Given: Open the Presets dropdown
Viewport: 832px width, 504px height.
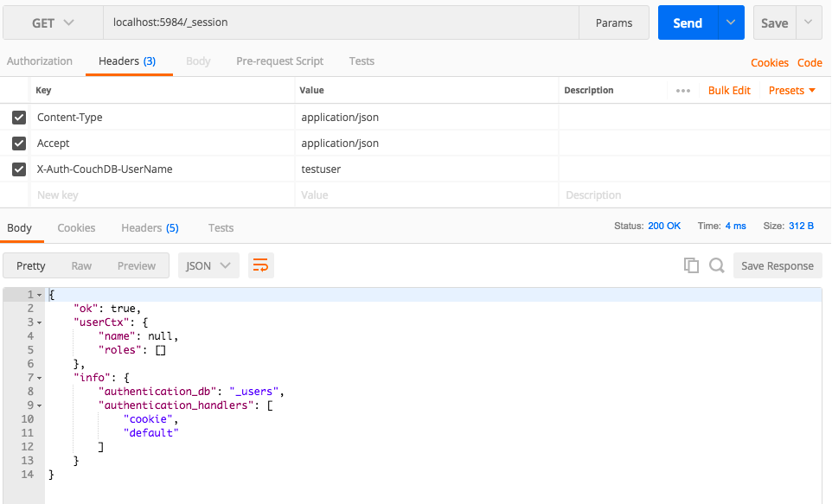Looking at the screenshot, I should point(787,90).
